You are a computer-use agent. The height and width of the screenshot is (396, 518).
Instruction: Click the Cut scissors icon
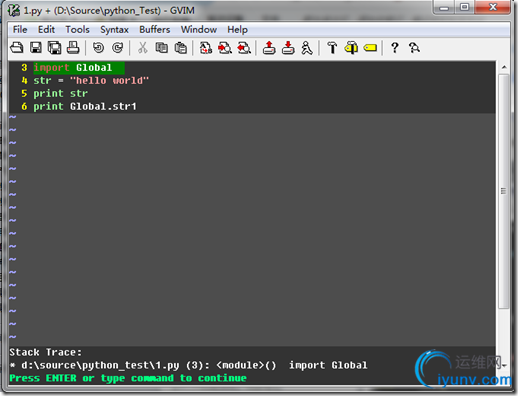[x=143, y=48]
